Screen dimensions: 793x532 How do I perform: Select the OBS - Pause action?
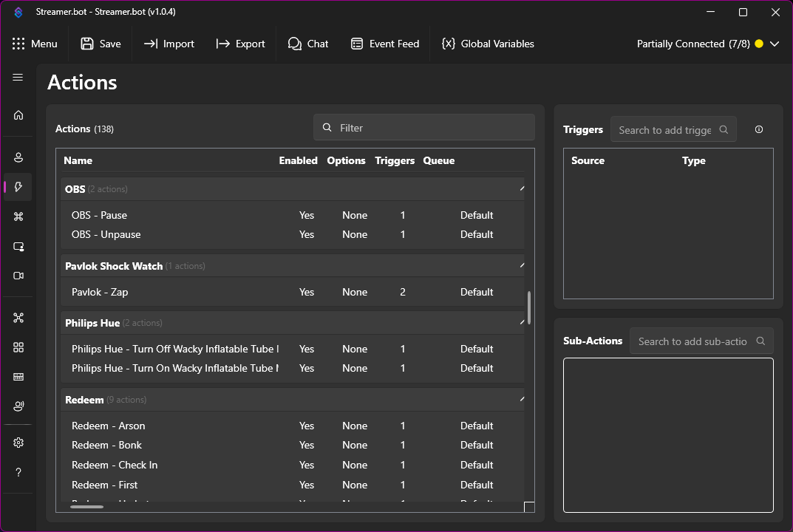pos(293,215)
